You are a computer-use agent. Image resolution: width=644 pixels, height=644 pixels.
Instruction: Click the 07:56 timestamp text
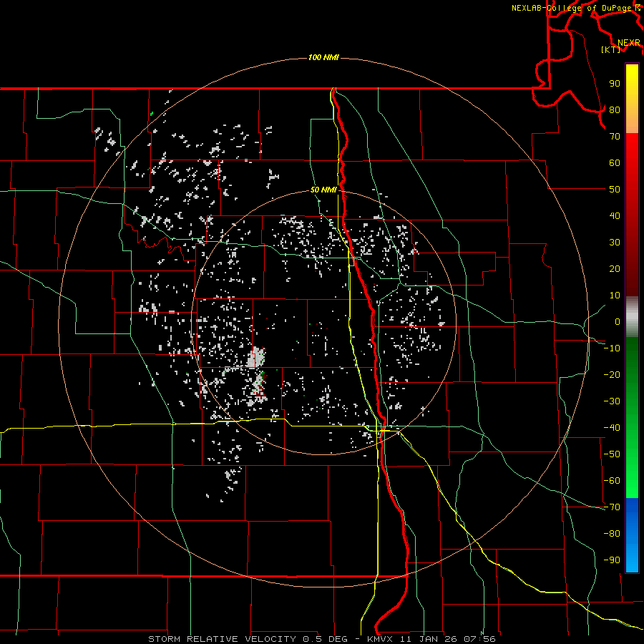[479, 639]
